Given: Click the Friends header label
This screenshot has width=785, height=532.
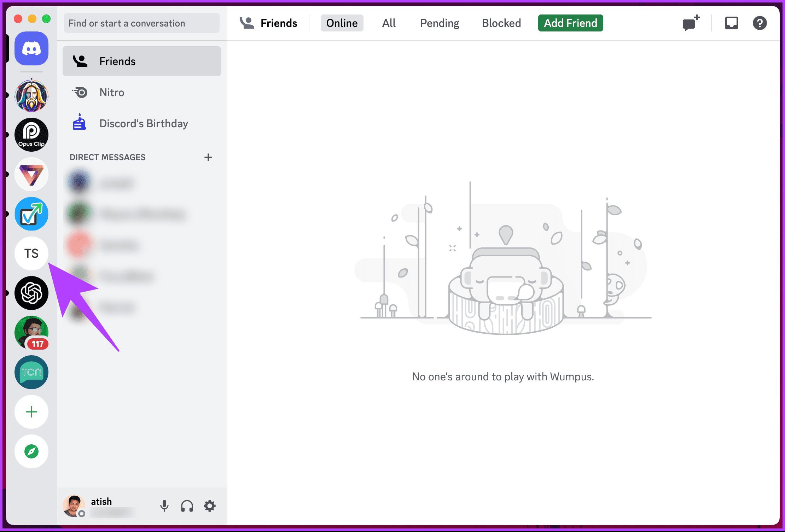Looking at the screenshot, I should coord(279,23).
